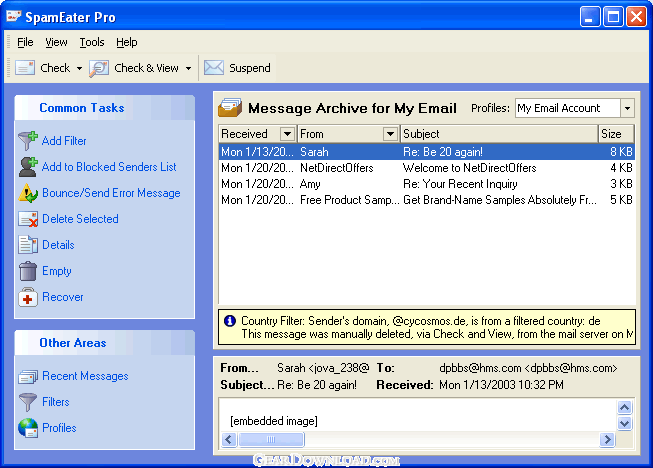
Task: Click the Check envelope toolbar icon
Action: 25,68
